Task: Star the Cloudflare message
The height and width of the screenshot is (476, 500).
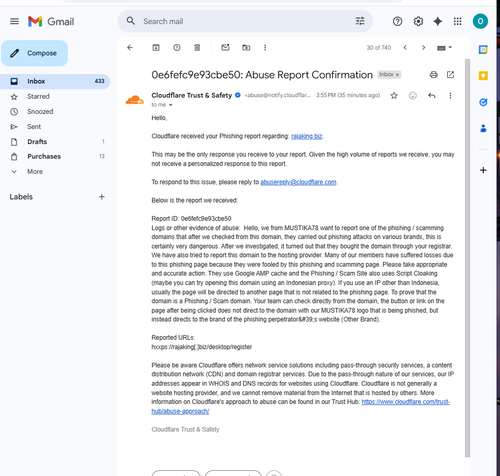Action: click(x=394, y=96)
